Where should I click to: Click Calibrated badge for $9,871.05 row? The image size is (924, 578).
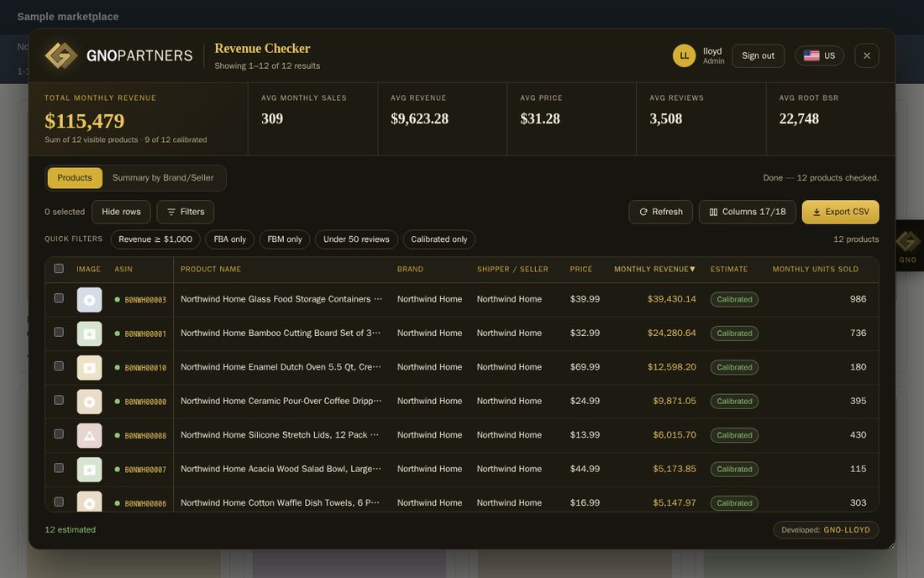point(734,402)
